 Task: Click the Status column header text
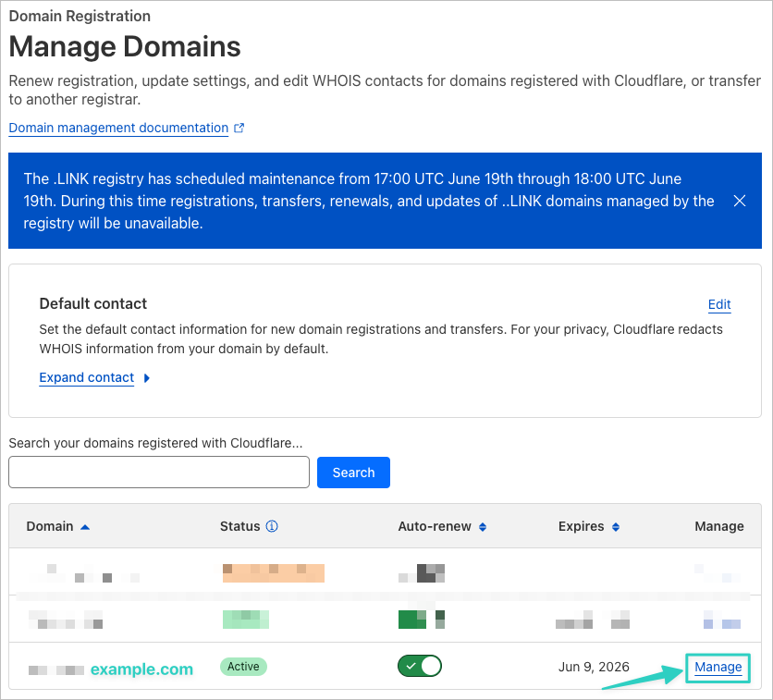(239, 526)
